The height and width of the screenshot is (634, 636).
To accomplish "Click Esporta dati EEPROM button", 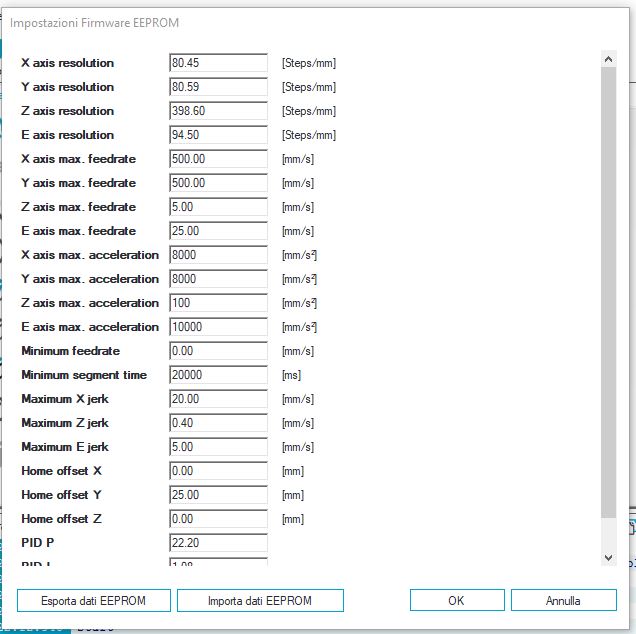I will [x=94, y=600].
